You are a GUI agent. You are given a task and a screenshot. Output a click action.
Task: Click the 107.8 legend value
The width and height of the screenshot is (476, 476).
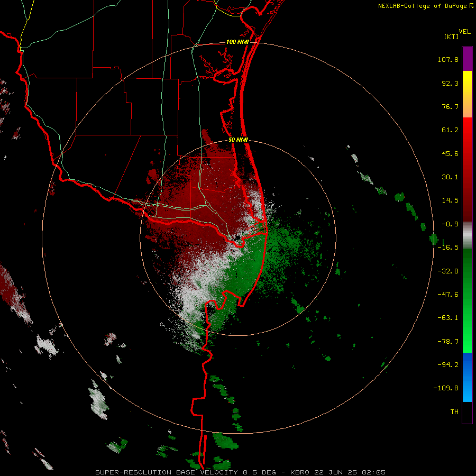click(448, 59)
